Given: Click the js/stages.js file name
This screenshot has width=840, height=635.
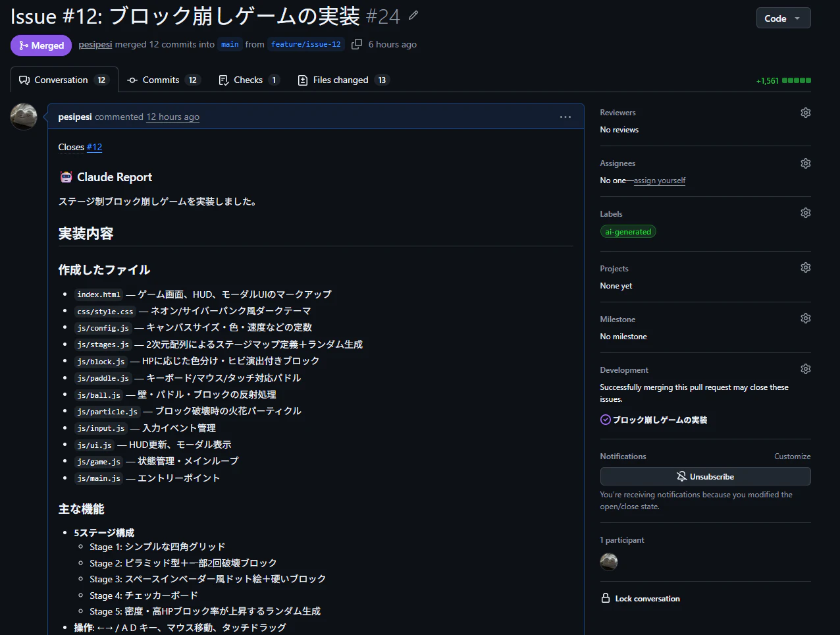Looking at the screenshot, I should coord(103,345).
